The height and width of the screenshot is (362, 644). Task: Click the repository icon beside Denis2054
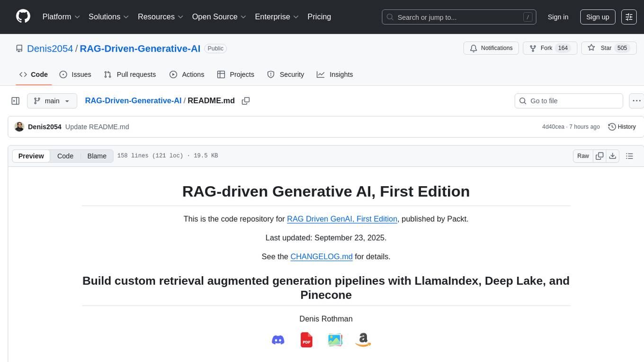pyautogui.click(x=19, y=48)
